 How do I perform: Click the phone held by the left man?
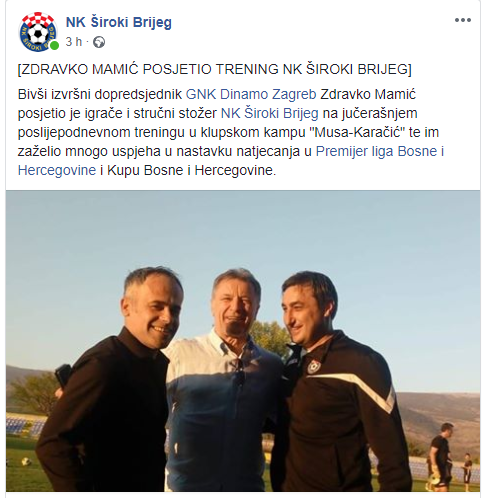63,376
